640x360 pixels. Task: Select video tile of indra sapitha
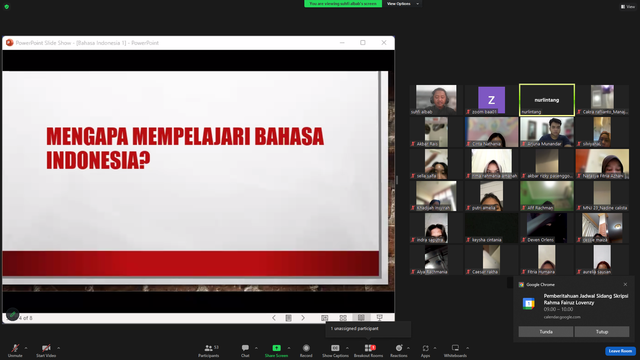436,228
